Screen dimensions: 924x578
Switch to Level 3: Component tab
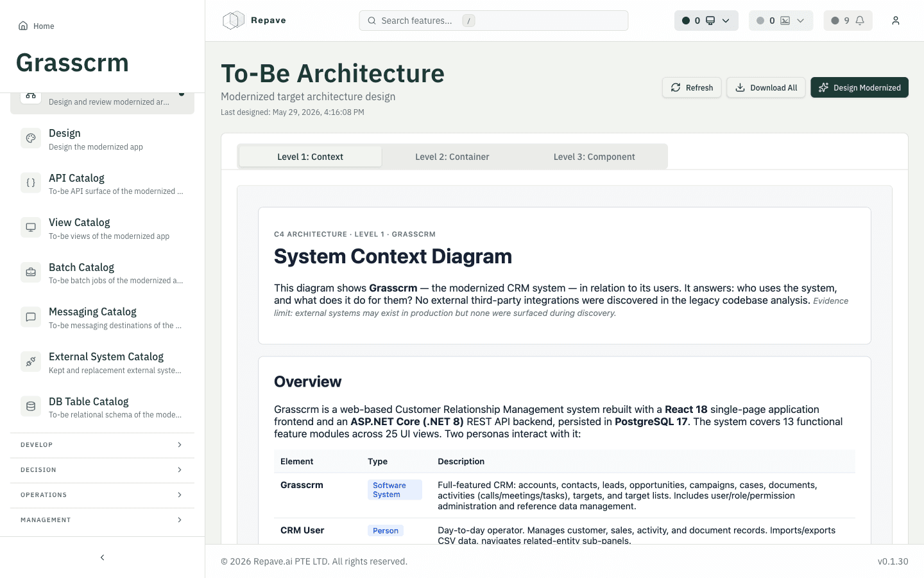(x=594, y=157)
